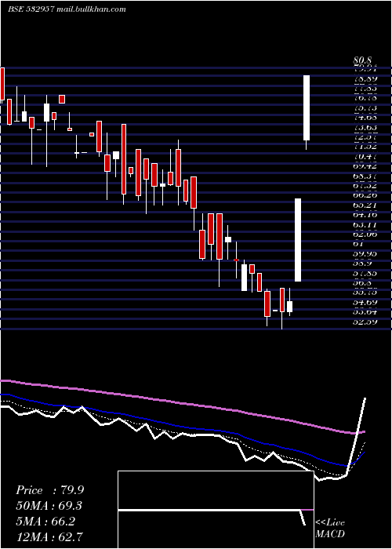The height and width of the screenshot is (549, 392).
Task: Select the 50MA : 69.3 readout
Action: point(49,506)
